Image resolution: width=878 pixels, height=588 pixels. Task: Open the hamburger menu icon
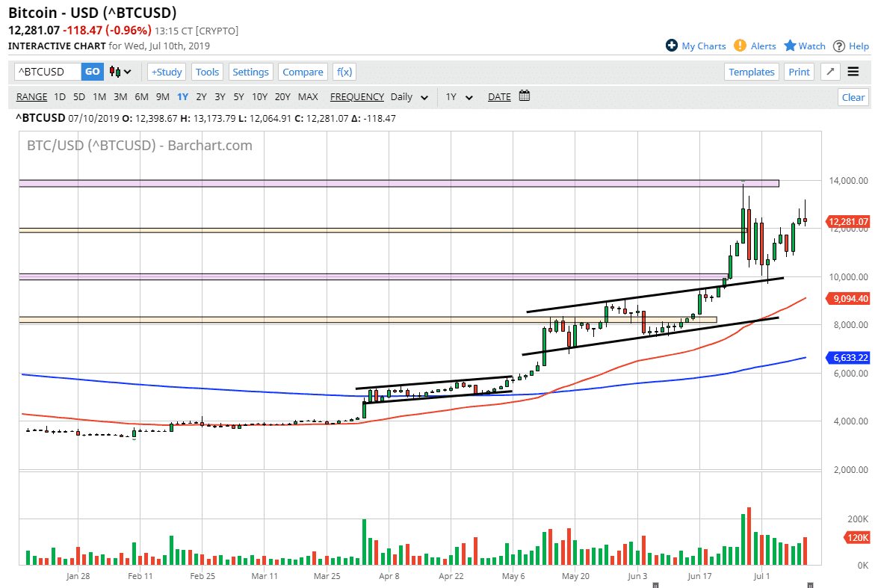coord(853,72)
